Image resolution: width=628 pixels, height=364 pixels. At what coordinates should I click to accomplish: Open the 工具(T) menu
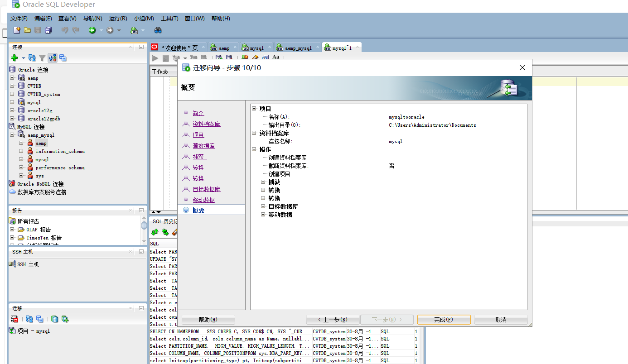point(169,19)
